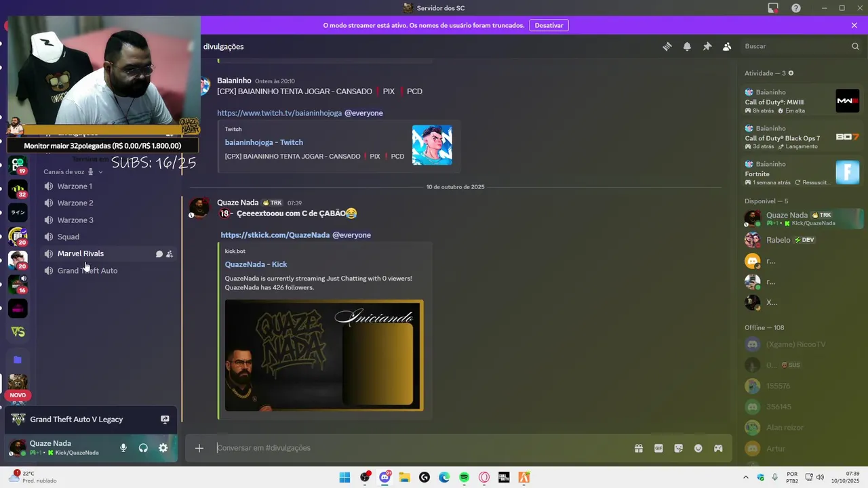Open Baianinho Fortnite activity card
The image size is (868, 488).
point(802,173)
